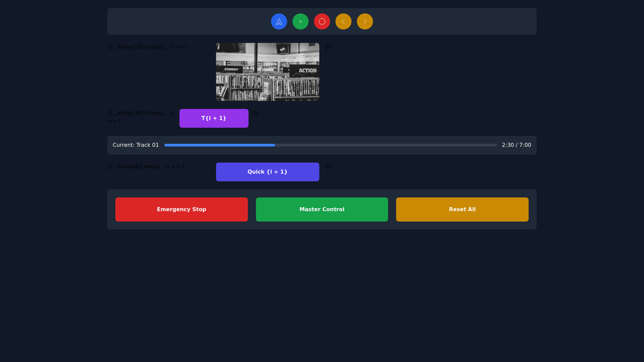Select the yellow previous chevron icon
The height and width of the screenshot is (362, 644).
click(343, 21)
